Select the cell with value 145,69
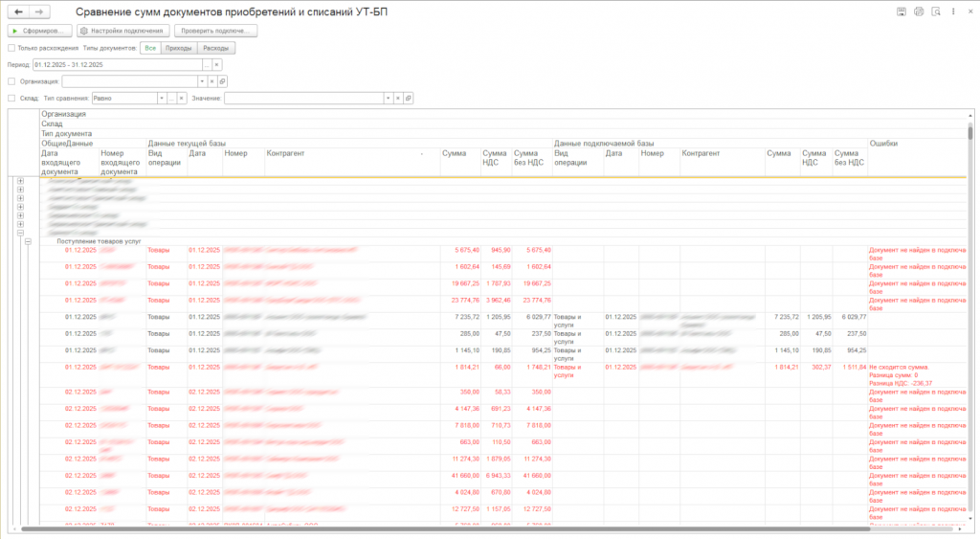 pos(496,270)
